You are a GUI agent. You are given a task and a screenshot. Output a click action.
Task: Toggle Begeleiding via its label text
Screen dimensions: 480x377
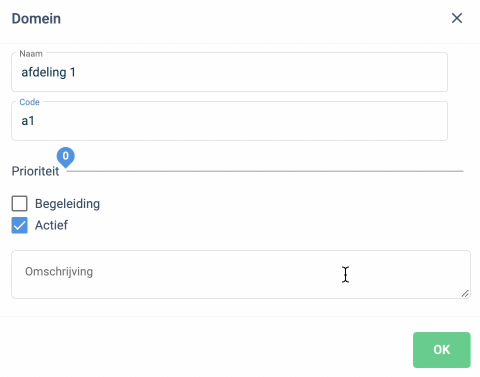click(67, 204)
